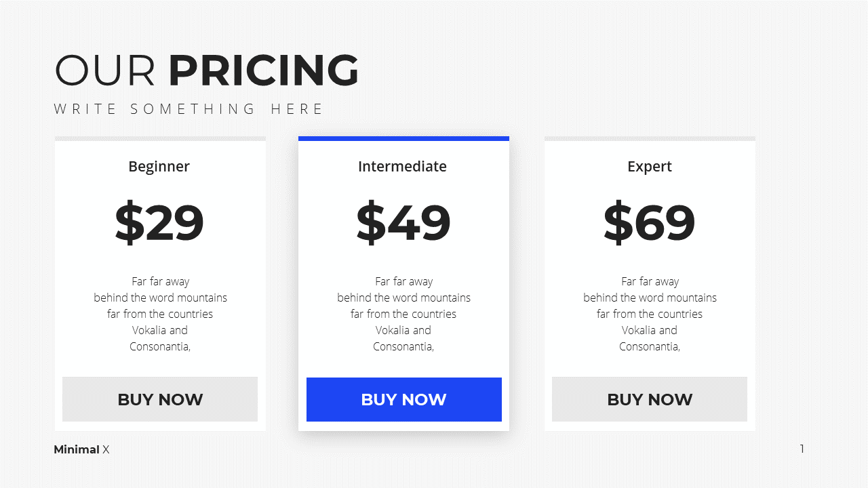
Task: Click the Beginner BUY NOW button
Action: coord(160,399)
